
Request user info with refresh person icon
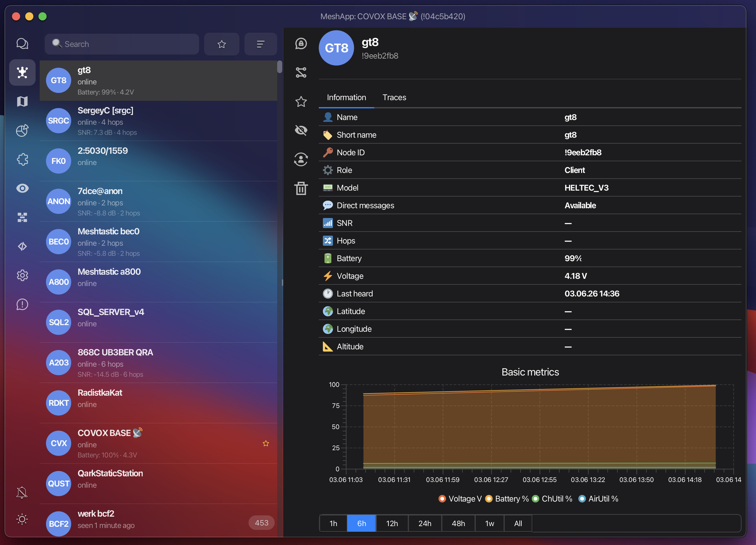pos(301,159)
